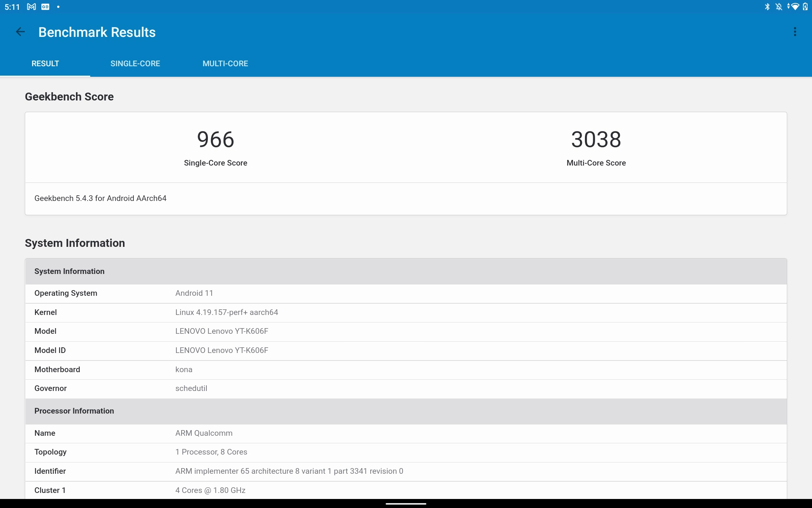Screen dimensions: 812x508
Task: Tap the LENOVO value in Model row
Action: [222, 331]
